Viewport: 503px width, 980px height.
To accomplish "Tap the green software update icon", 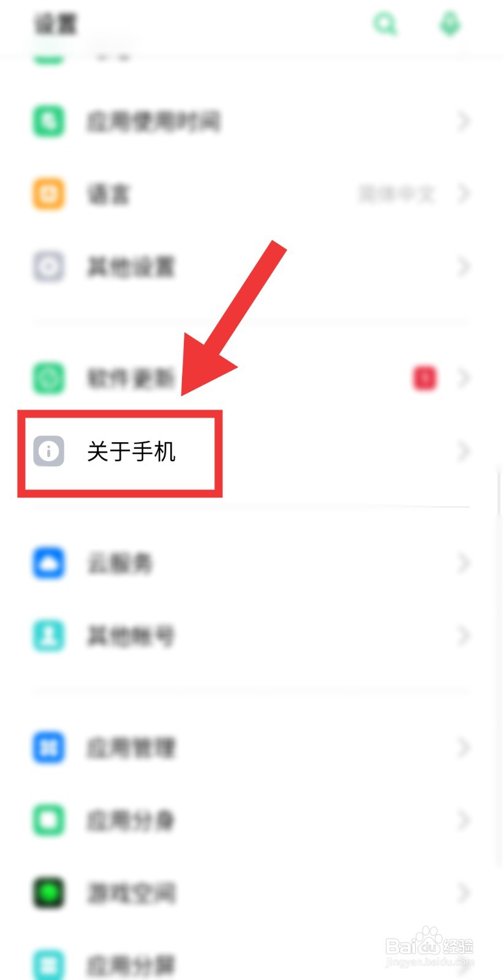I will point(48,378).
